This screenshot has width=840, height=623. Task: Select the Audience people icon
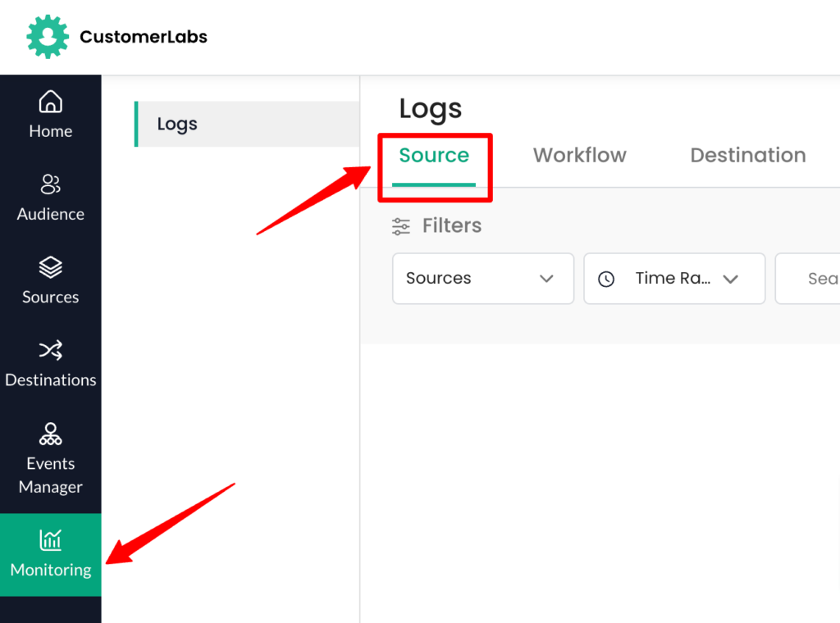(x=51, y=184)
